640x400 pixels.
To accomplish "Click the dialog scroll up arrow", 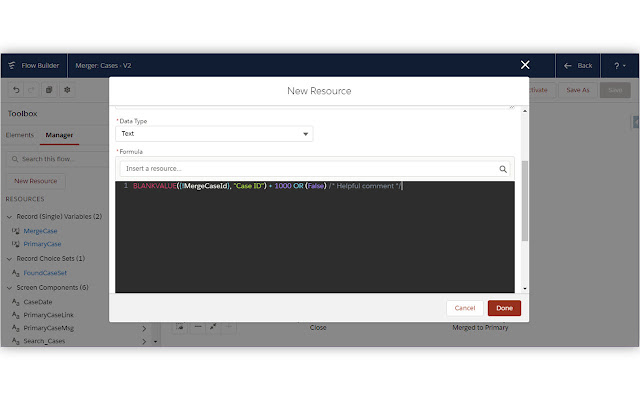I will pos(525,111).
